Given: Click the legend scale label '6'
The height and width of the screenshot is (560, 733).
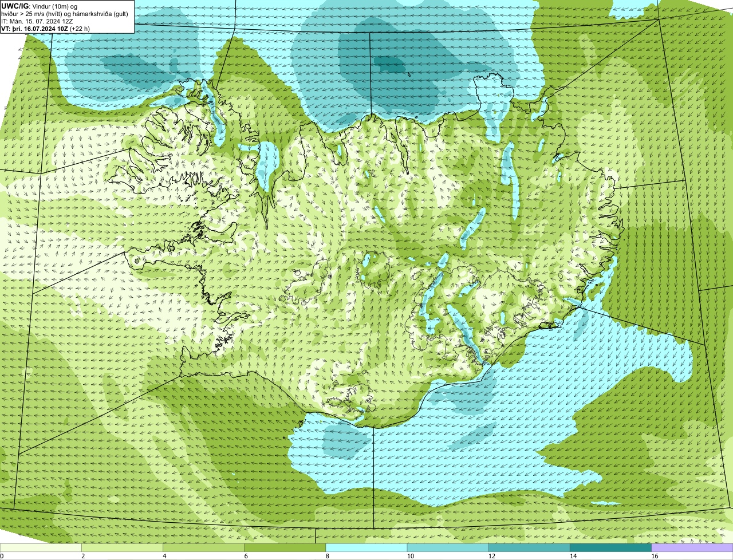Looking at the screenshot, I should pos(246,556).
